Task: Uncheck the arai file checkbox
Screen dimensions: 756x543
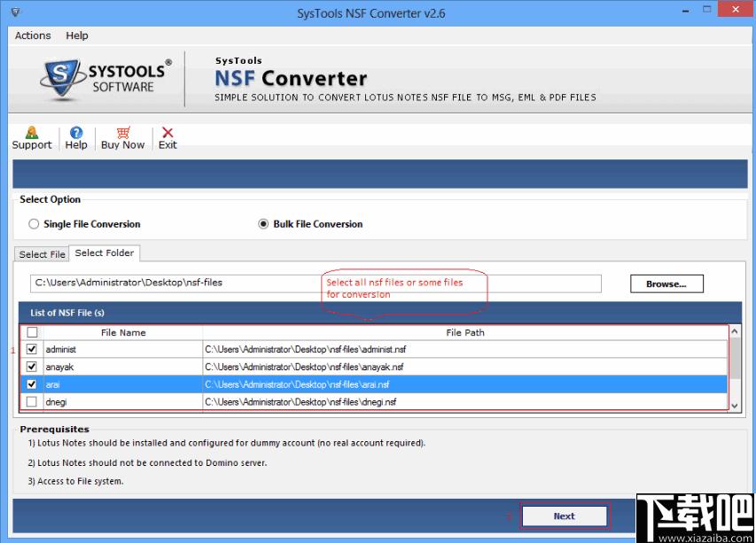Action: tap(32, 384)
